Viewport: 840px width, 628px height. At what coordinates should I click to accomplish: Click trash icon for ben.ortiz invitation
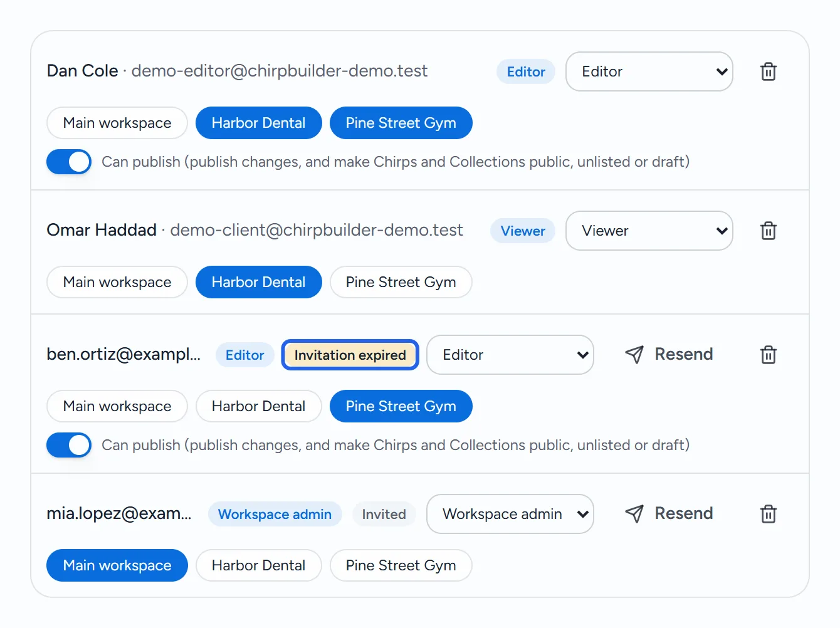click(768, 355)
